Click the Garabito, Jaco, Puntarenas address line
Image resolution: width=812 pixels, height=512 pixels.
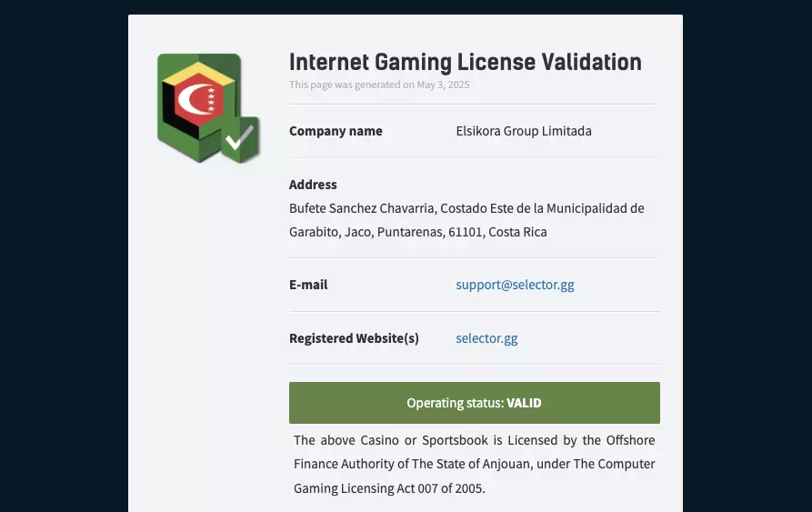pyautogui.click(x=417, y=232)
